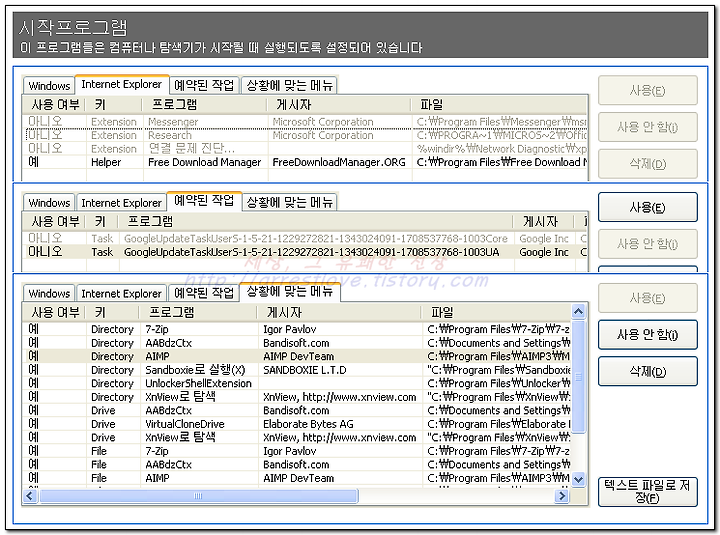Switch to 예약된 작업 tab in top panel
This screenshot has width=720, height=535.
point(204,85)
